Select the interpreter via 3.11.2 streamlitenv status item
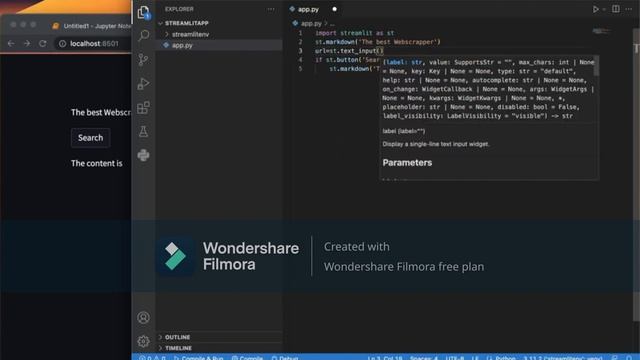This screenshot has width=640, height=360. (x=563, y=358)
